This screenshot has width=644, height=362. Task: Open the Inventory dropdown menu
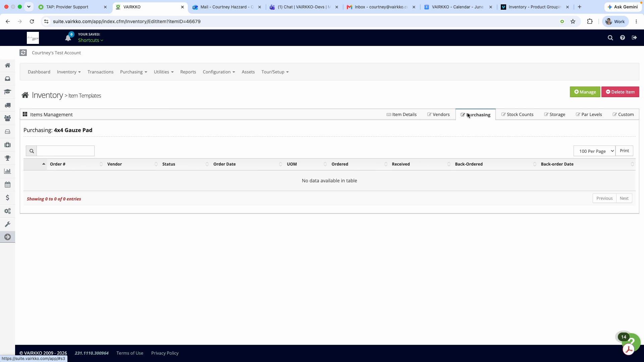[69, 72]
